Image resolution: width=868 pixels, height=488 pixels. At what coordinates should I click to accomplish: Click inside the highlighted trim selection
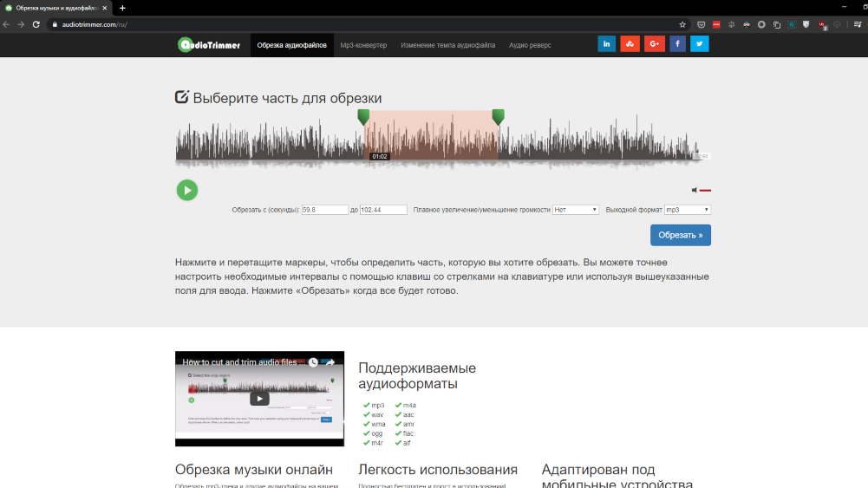pyautogui.click(x=431, y=135)
